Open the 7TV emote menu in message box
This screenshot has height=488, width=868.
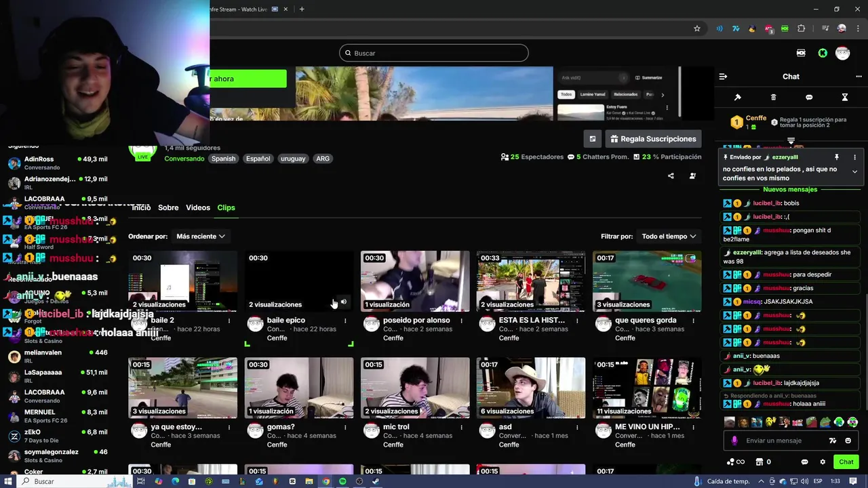pyautogui.click(x=833, y=441)
